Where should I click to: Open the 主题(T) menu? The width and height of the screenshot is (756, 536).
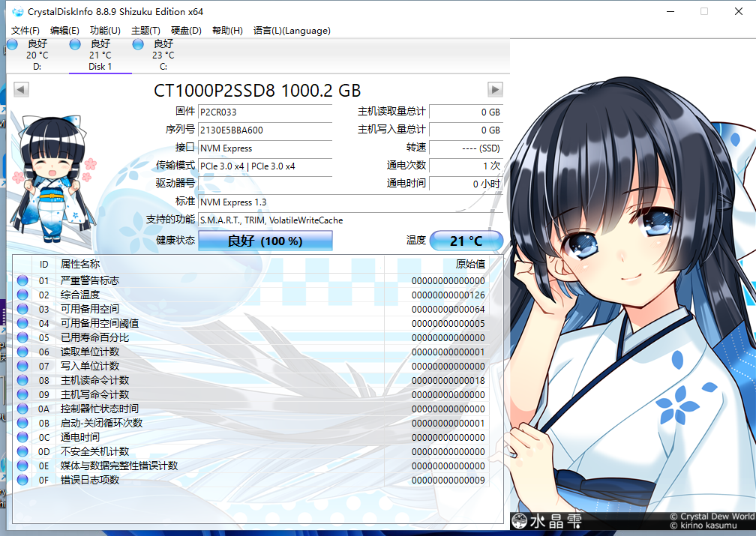tap(145, 31)
